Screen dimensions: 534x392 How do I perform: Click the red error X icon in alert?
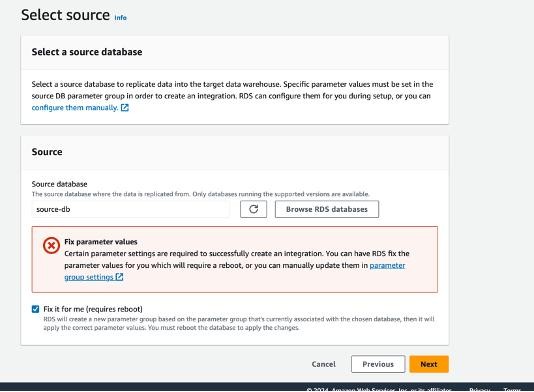click(51, 246)
